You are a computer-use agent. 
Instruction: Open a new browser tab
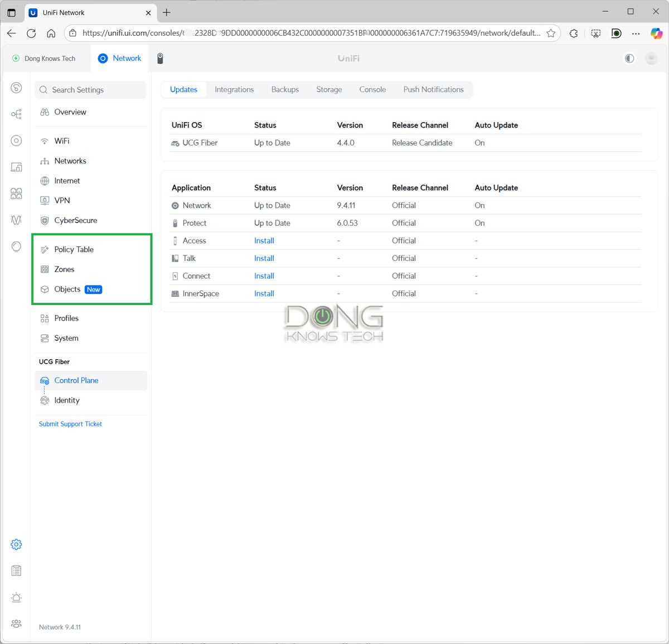(x=166, y=12)
